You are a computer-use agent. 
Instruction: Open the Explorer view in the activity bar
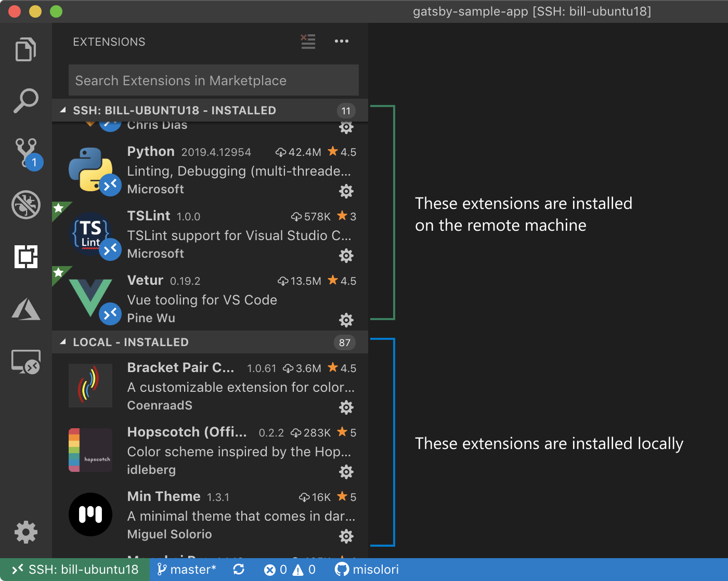(x=25, y=49)
